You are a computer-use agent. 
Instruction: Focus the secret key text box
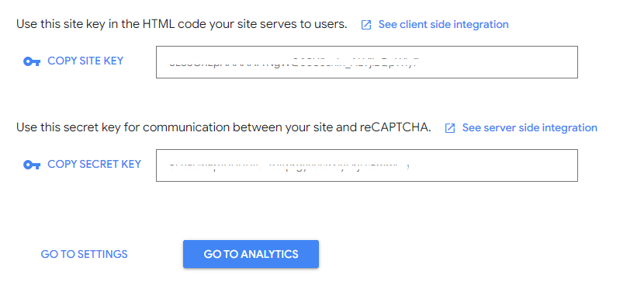[367, 165]
